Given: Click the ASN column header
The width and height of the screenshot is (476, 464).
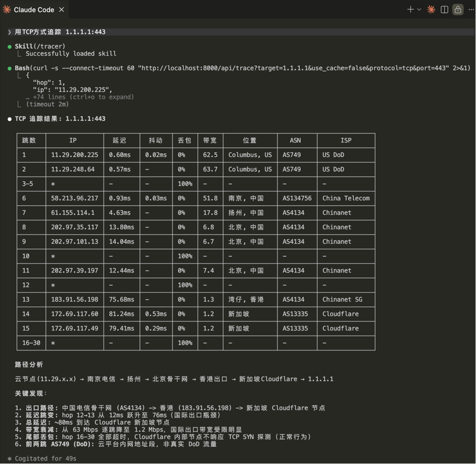Looking at the screenshot, I should (297, 140).
